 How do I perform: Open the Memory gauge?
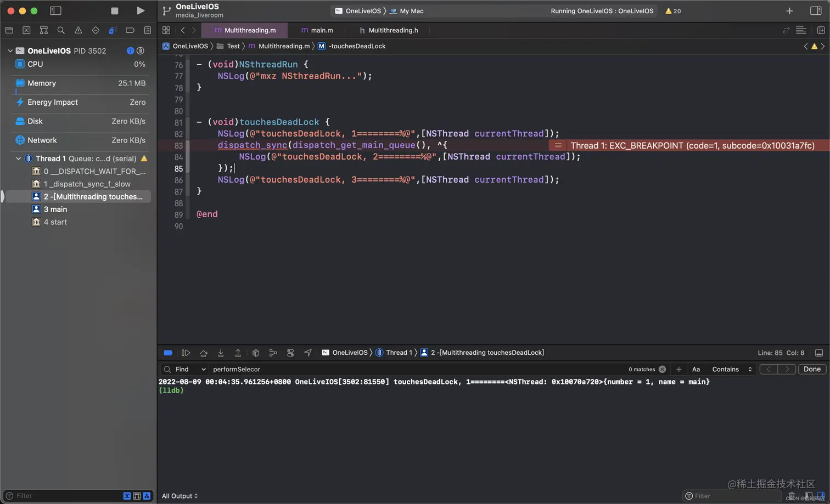[80, 83]
